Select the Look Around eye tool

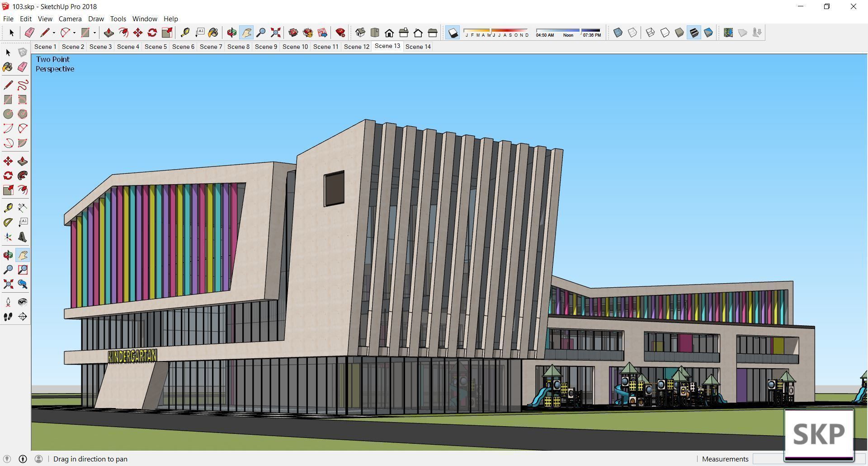[22, 302]
